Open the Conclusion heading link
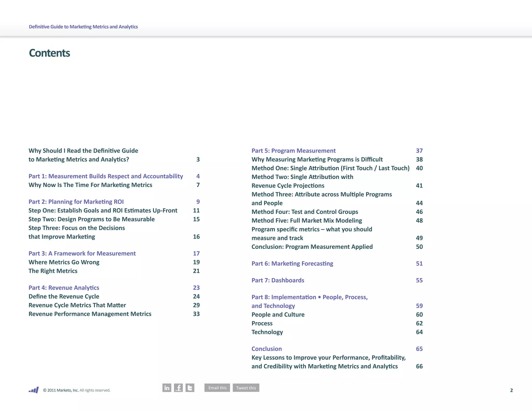532x411 pixels. click(x=267, y=349)
